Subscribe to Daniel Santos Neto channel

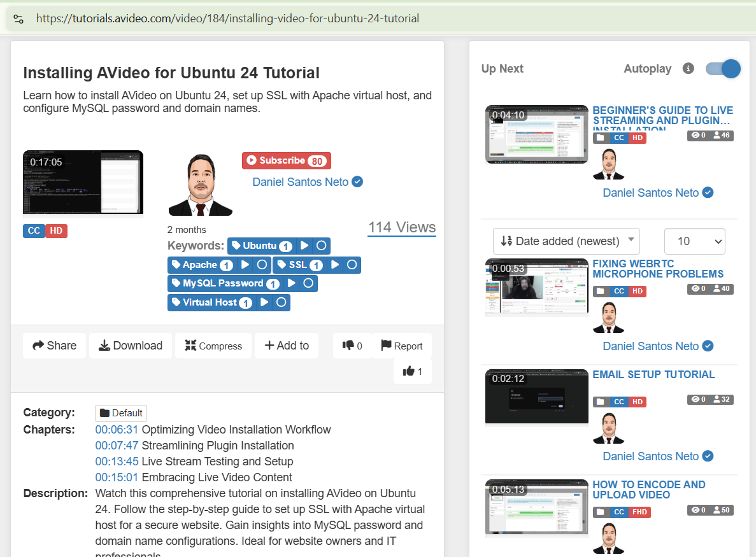[287, 160]
